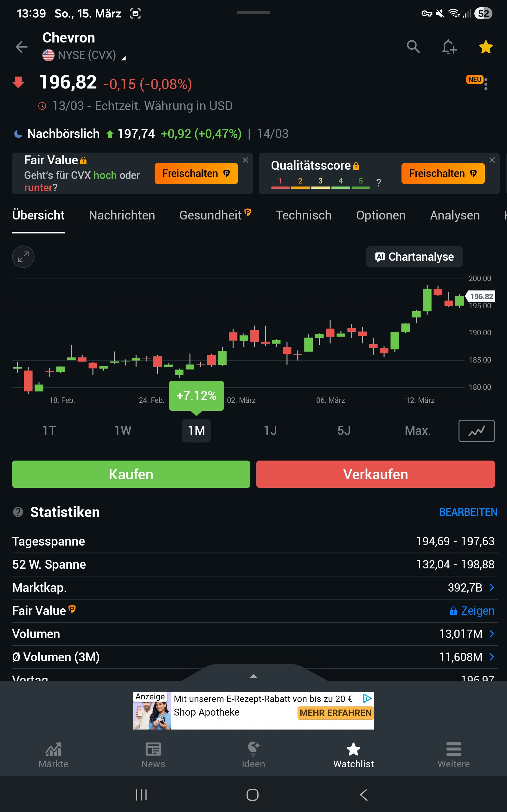Add a price alert with bell icon
The image size is (507, 812).
(x=449, y=47)
